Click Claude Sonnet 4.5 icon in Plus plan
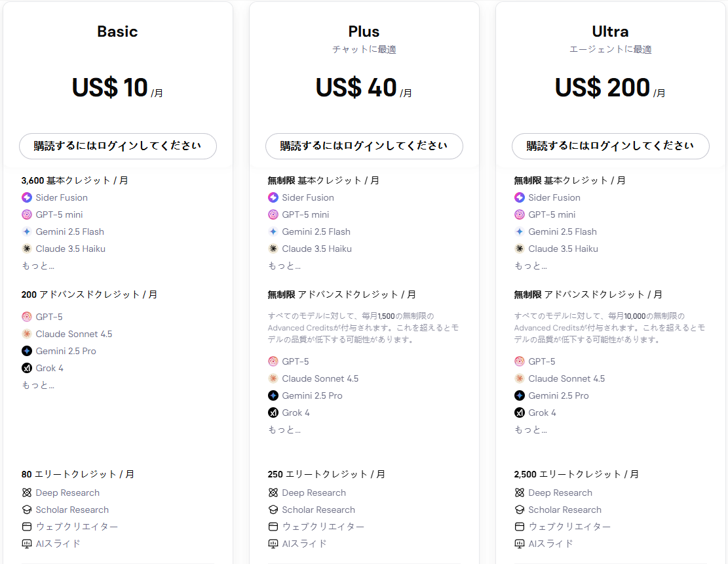This screenshot has width=728, height=564. tap(273, 378)
